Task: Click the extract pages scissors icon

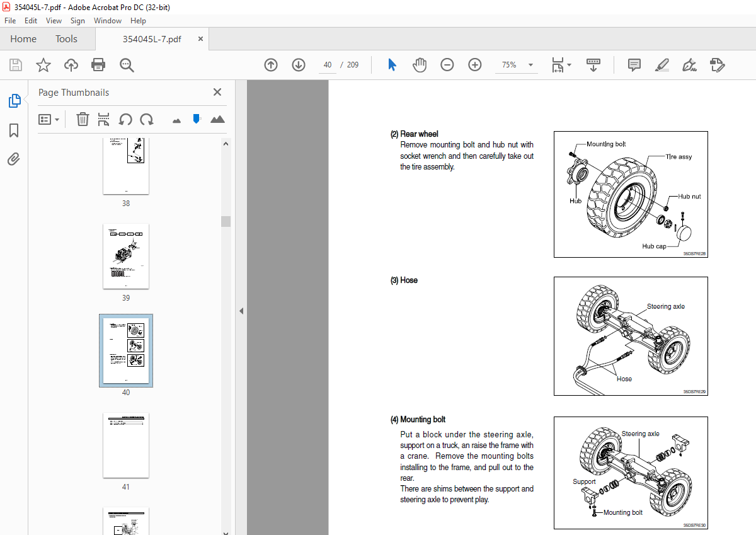Action: [104, 119]
